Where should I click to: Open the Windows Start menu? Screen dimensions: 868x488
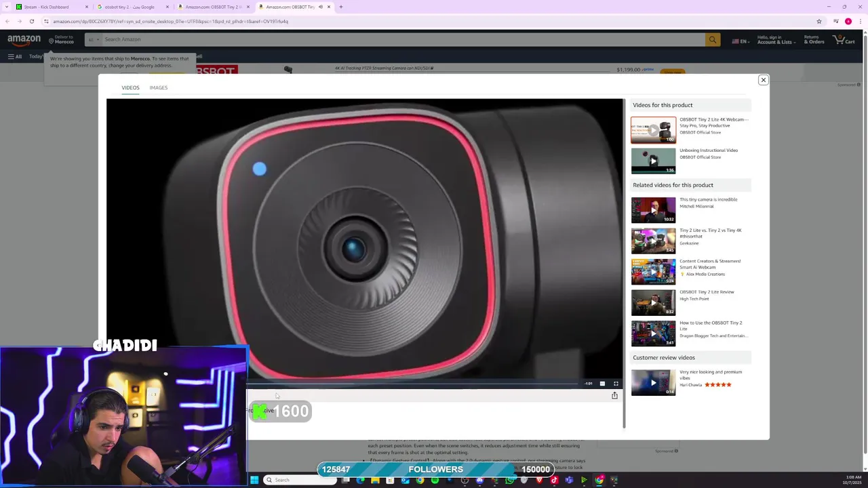click(x=254, y=480)
